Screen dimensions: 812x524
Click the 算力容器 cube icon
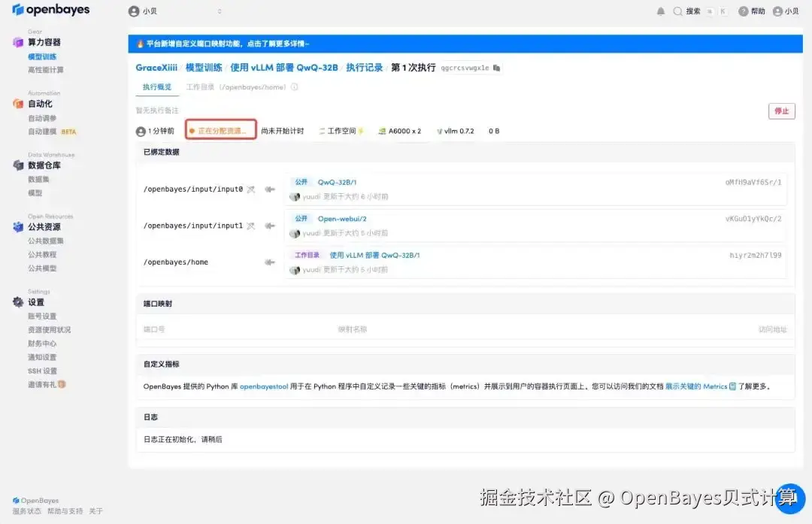[17, 42]
